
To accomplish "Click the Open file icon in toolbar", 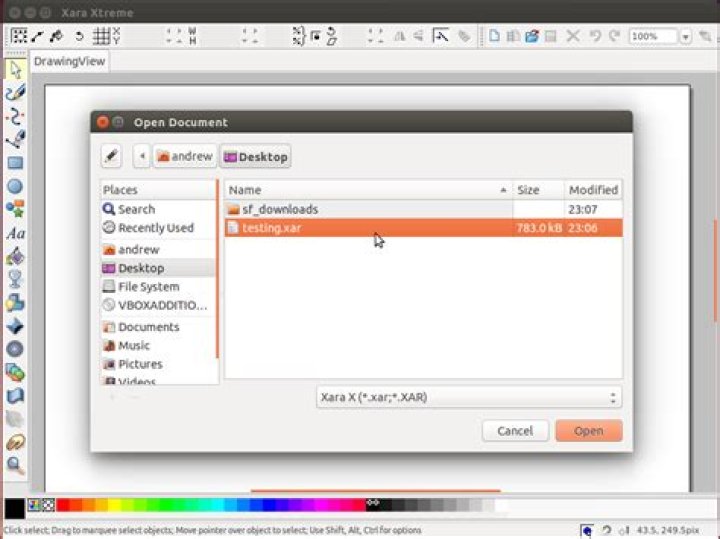I will pyautogui.click(x=532, y=36).
